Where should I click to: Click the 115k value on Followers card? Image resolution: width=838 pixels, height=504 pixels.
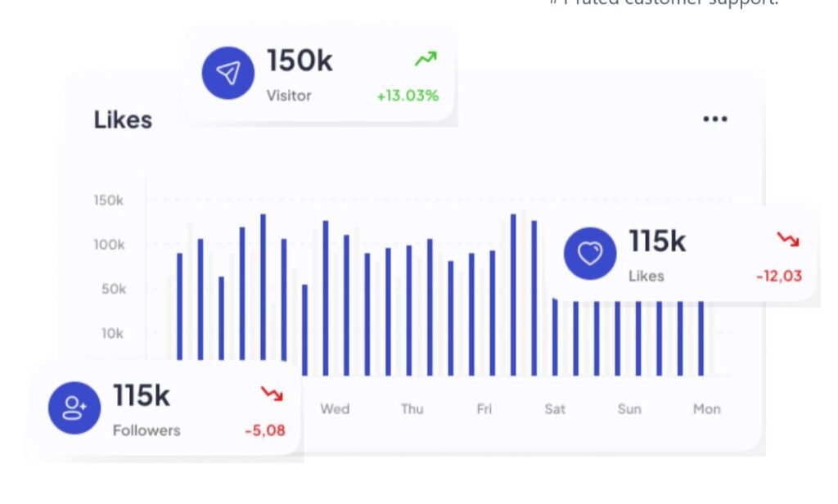(141, 396)
